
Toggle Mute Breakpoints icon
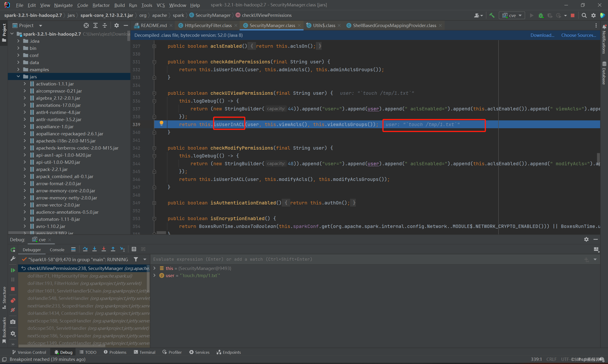13,310
